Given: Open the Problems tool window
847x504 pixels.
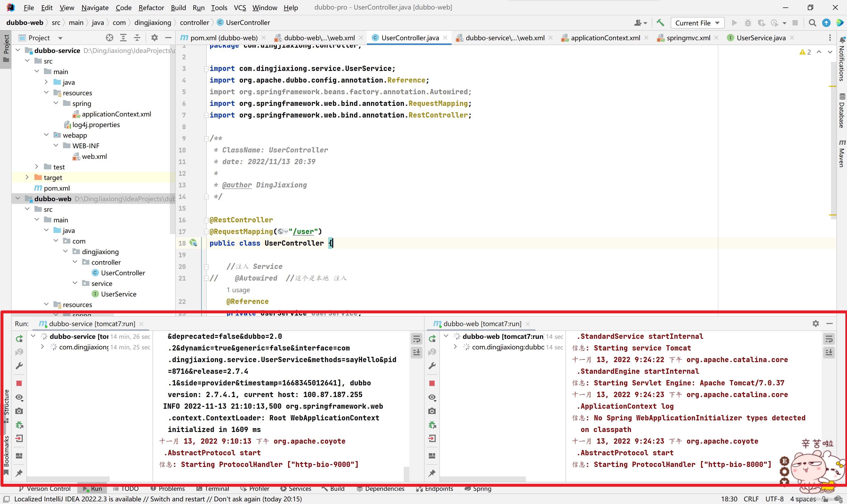Looking at the screenshot, I should coord(168,488).
